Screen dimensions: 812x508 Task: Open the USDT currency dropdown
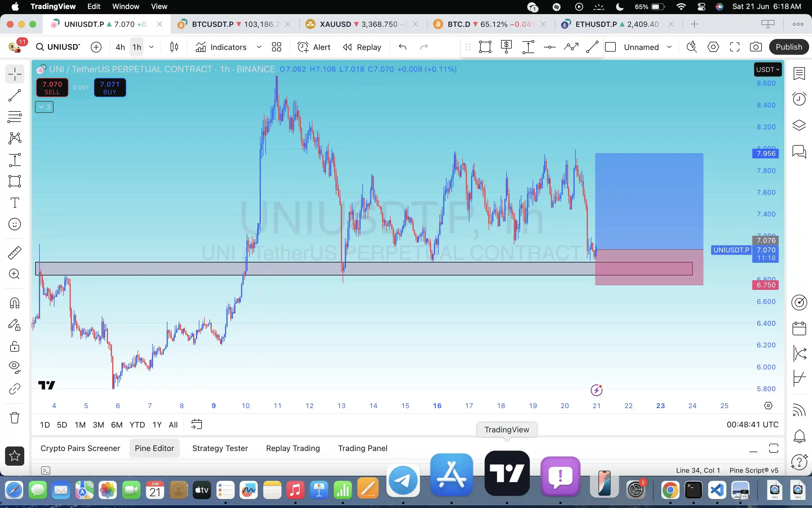pyautogui.click(x=768, y=69)
